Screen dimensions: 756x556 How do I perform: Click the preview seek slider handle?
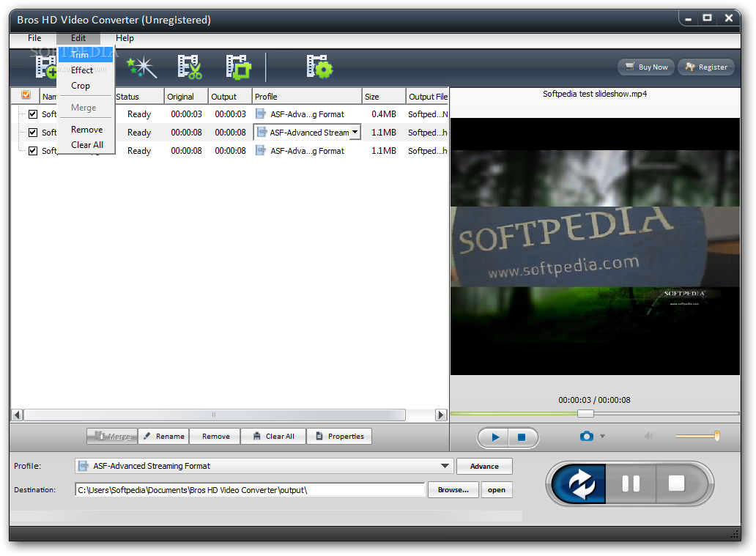(585, 414)
